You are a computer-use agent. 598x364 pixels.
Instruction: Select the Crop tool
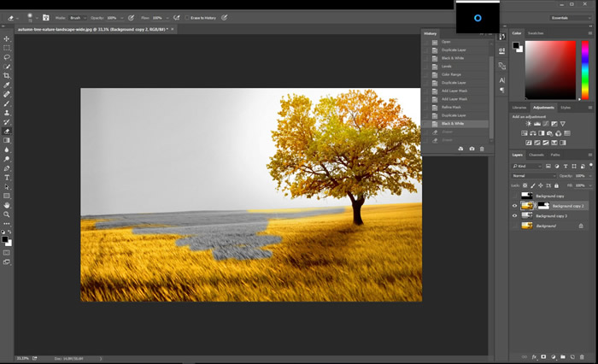[7, 75]
